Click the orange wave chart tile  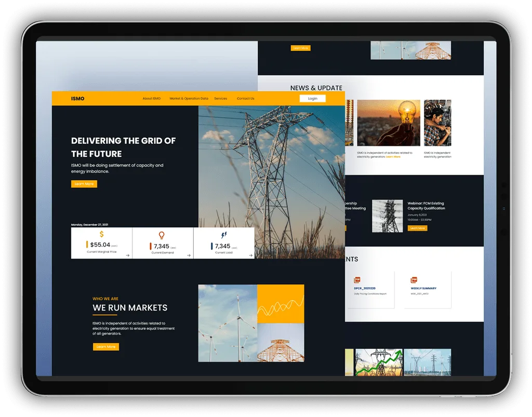click(x=281, y=304)
